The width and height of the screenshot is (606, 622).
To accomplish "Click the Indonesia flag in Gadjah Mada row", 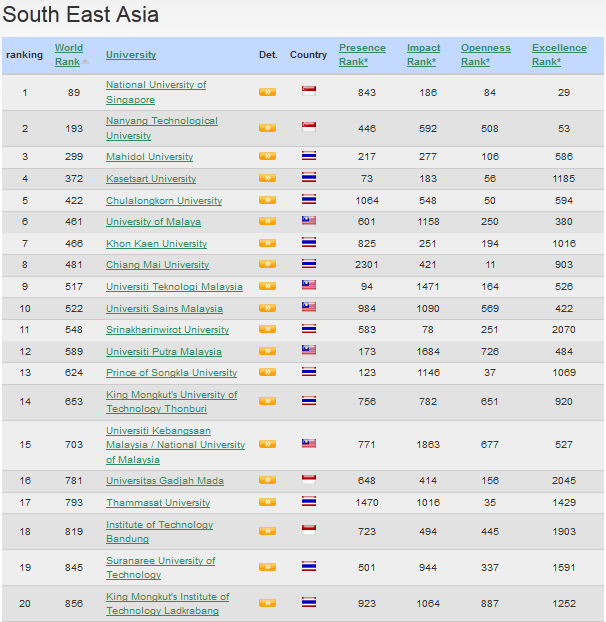I will 309,479.
